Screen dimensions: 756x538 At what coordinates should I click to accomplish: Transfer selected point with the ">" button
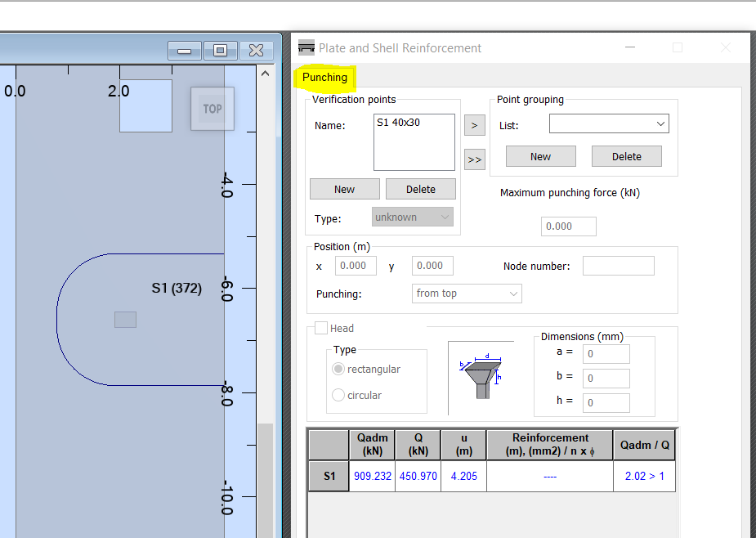click(474, 125)
